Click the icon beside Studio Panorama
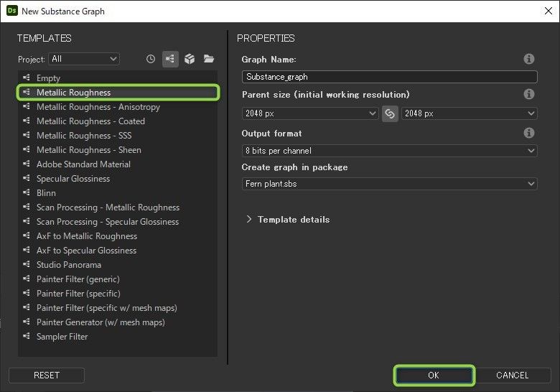This screenshot has height=392, width=560. 27,264
